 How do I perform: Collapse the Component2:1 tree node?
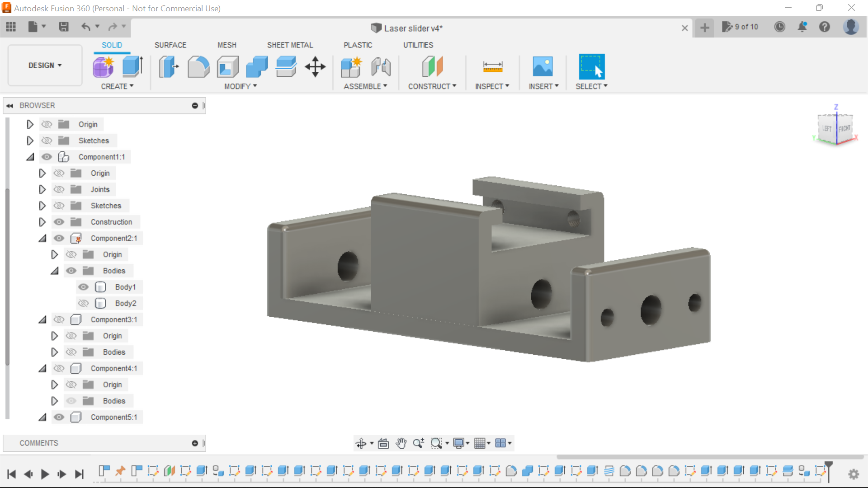[x=42, y=238]
